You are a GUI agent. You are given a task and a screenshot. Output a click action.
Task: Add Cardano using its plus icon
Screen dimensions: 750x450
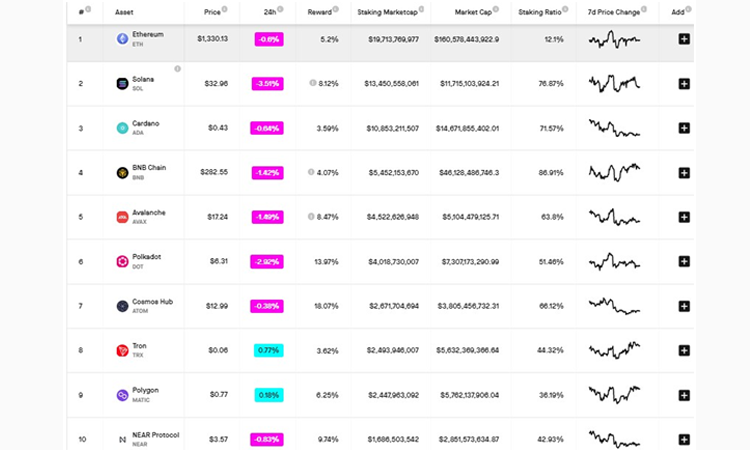click(x=684, y=128)
